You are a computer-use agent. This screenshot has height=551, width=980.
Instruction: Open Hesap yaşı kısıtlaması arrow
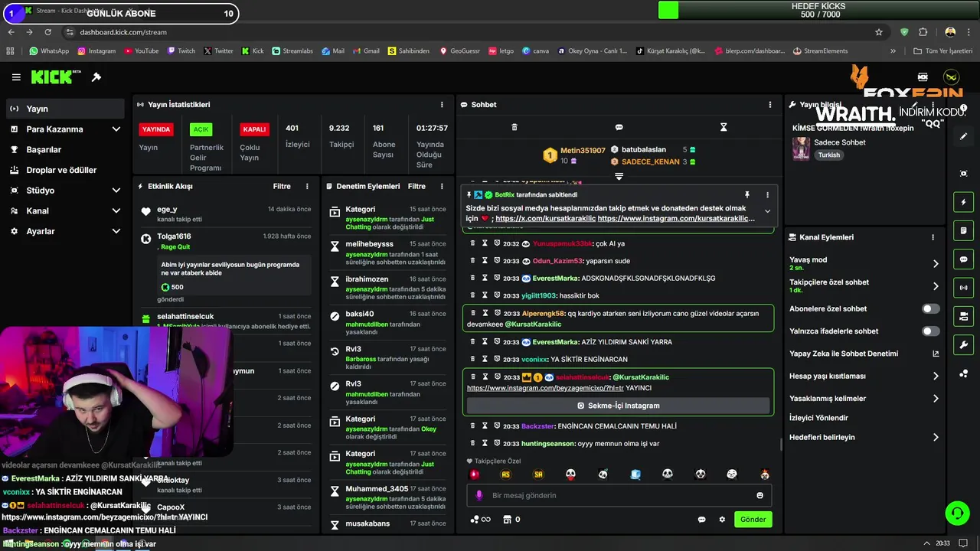[936, 377]
